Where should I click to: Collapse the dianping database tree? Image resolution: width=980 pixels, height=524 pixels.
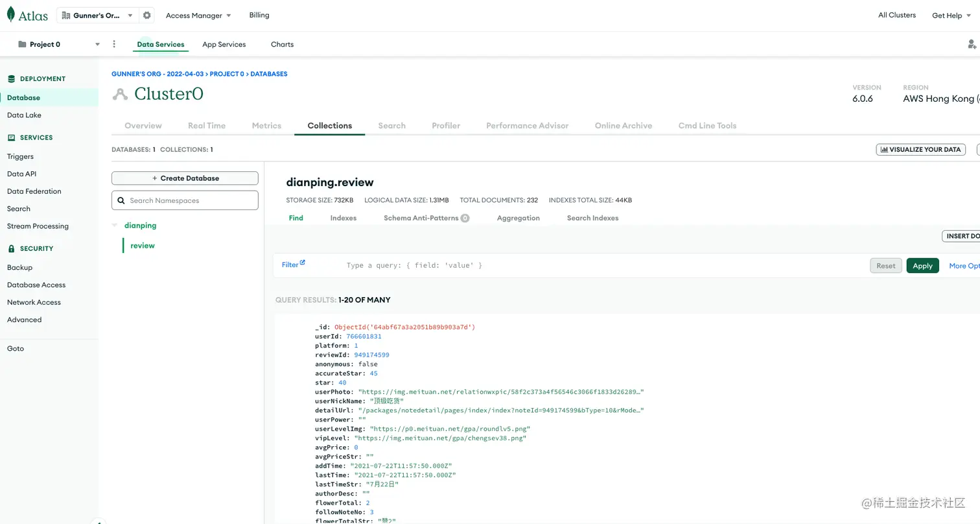(115, 225)
